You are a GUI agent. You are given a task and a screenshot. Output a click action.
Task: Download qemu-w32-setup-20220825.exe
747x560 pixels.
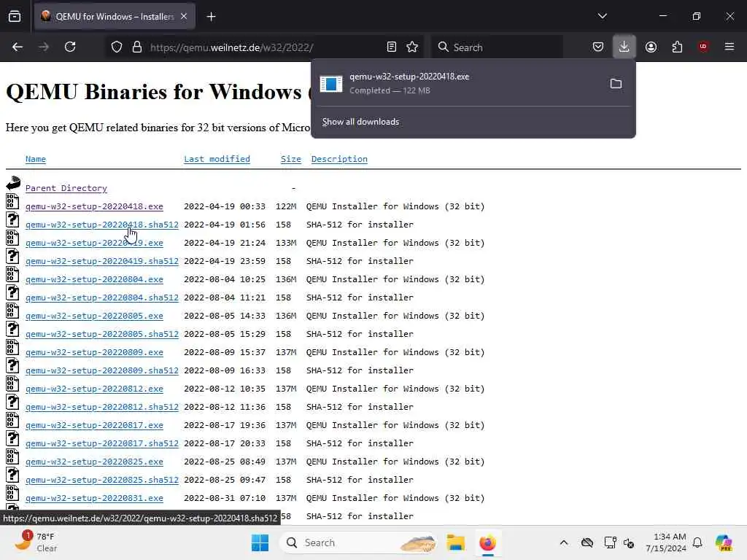[x=94, y=462]
